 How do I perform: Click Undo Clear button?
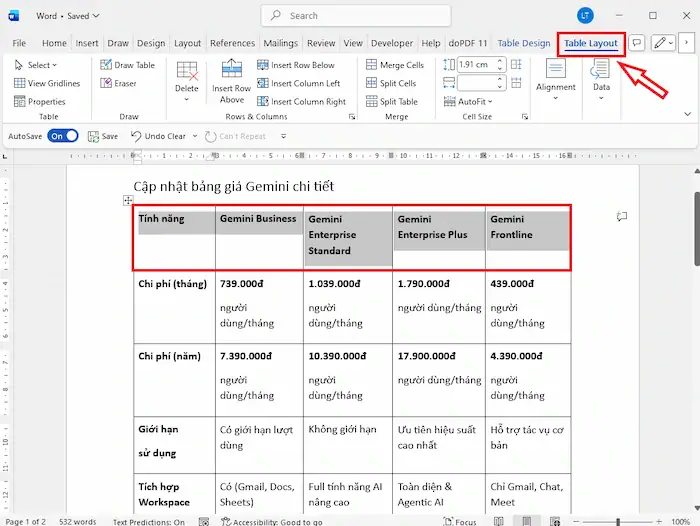(x=159, y=136)
